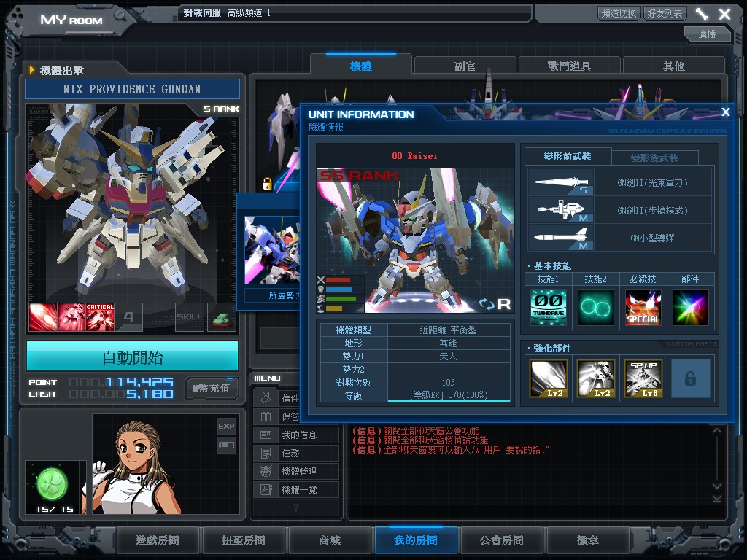
Task: Select the 變形前武裝 tab
Action: tap(568, 157)
